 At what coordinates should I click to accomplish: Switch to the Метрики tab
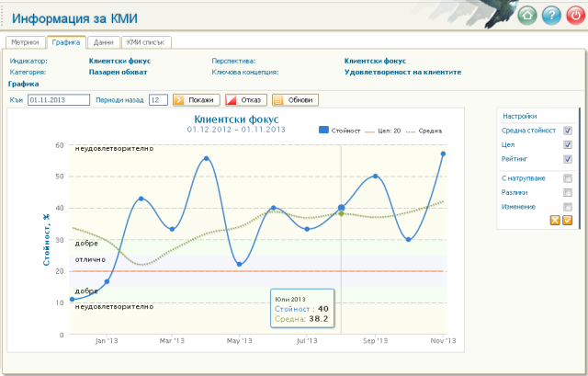25,42
